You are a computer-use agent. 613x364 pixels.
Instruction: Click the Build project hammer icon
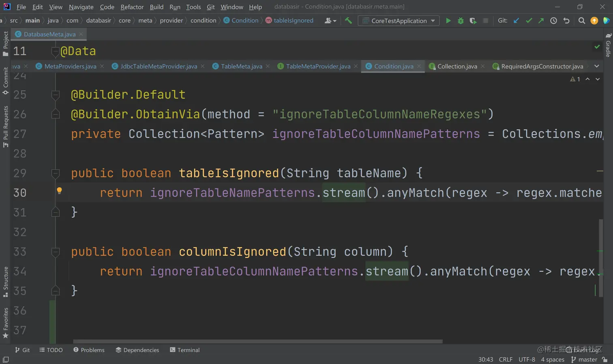tap(348, 20)
